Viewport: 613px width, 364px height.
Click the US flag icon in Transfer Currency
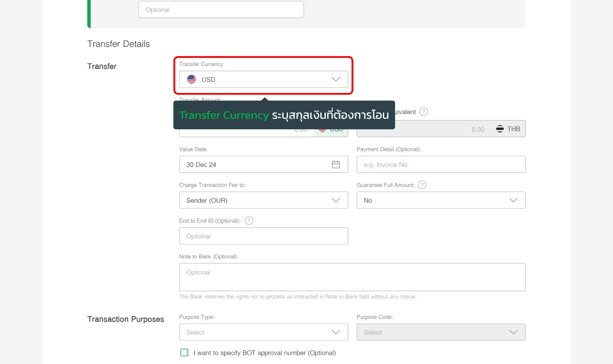click(192, 79)
